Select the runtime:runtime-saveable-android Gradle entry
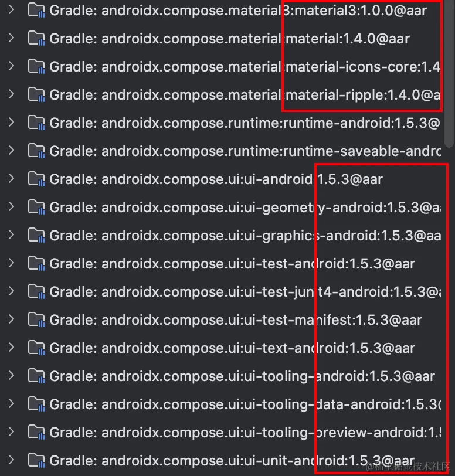The width and height of the screenshot is (455, 476). click(x=245, y=151)
